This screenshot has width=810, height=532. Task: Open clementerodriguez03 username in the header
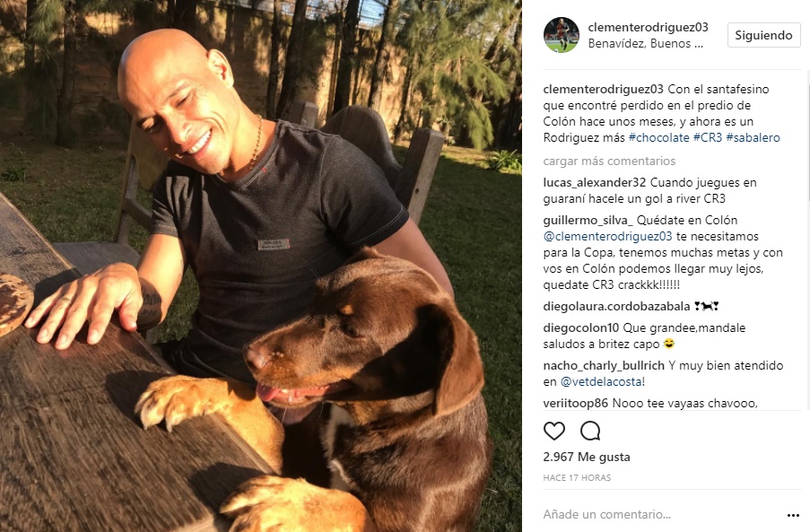(x=648, y=28)
